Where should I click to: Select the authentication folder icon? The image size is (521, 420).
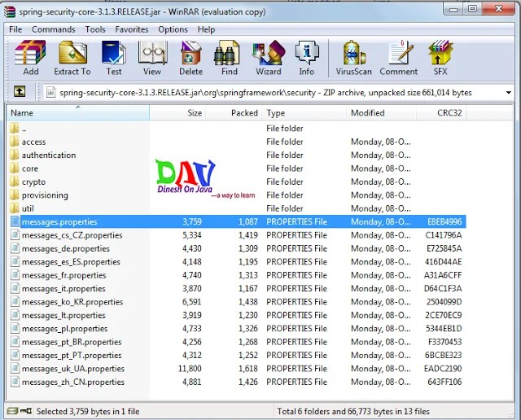(x=15, y=155)
